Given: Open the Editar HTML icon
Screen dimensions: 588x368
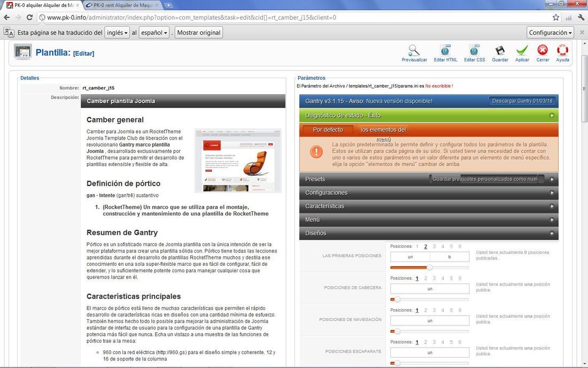Looking at the screenshot, I should click(x=445, y=53).
